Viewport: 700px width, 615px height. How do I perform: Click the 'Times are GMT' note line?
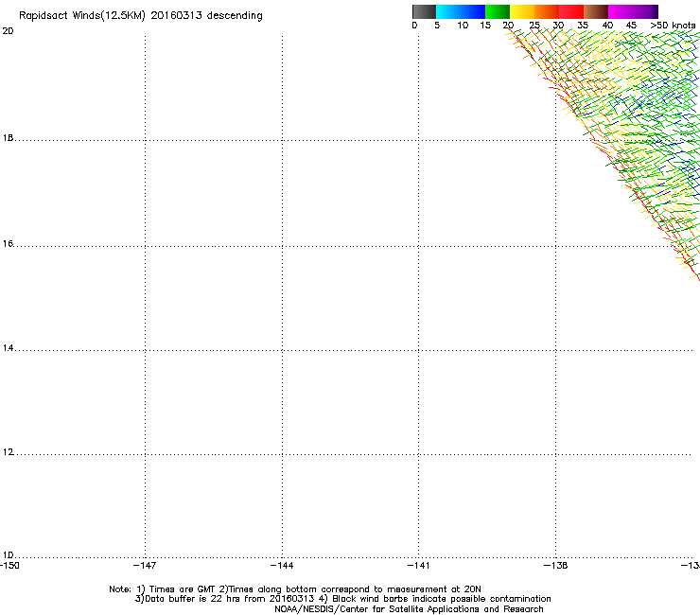[295, 589]
